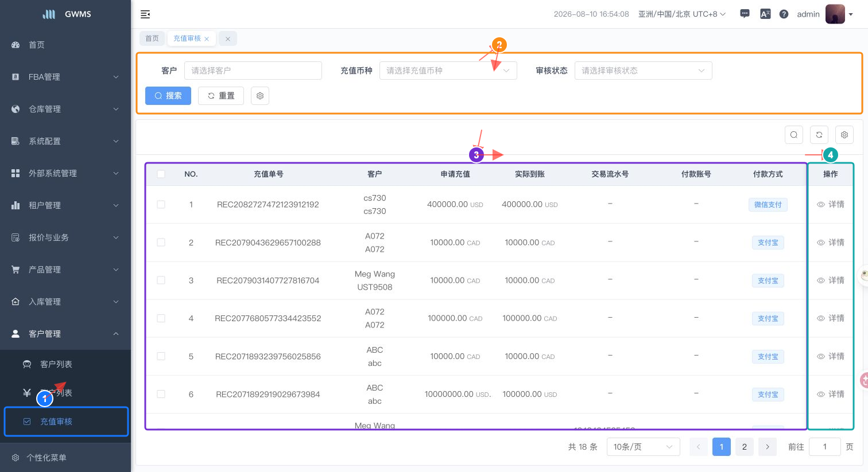
Task: Check the checkbox for row 4
Action: (x=161, y=318)
